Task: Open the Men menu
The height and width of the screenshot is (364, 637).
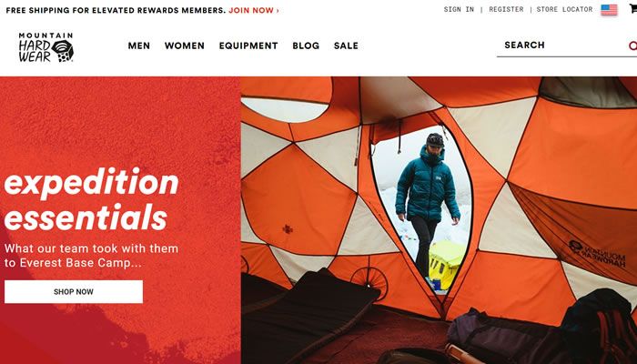Action: click(139, 45)
